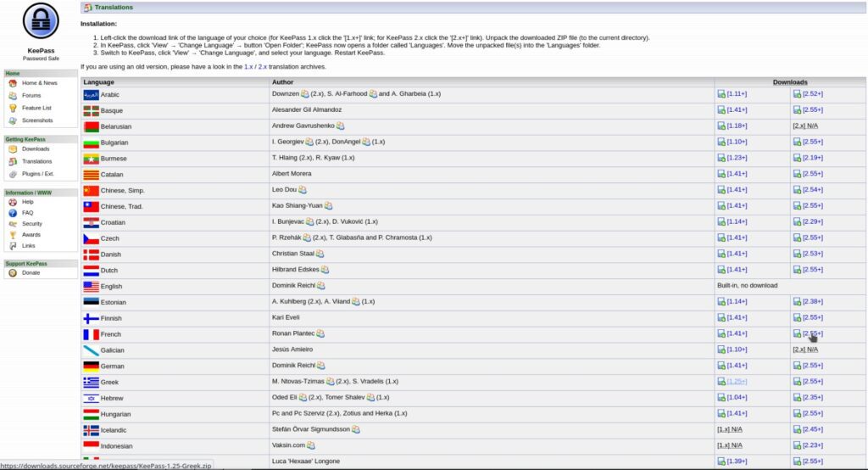
Task: Click contact icon next to Ronan Plantec
Action: point(320,333)
